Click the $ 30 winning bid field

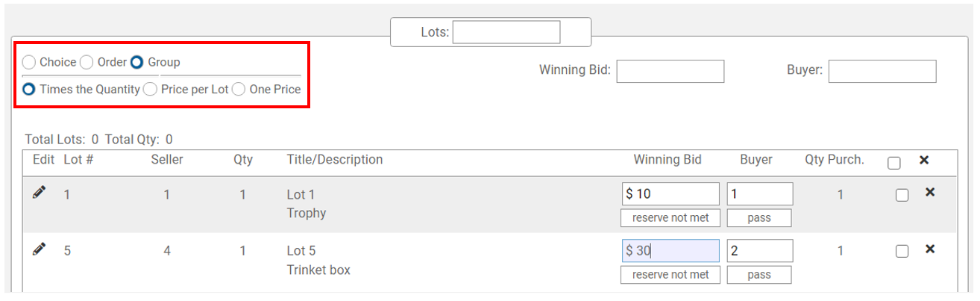(670, 251)
